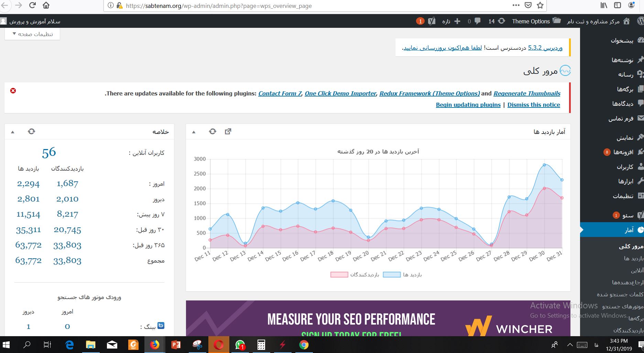Go to browser home page
Image resolution: width=644 pixels, height=353 pixels.
(x=46, y=5)
